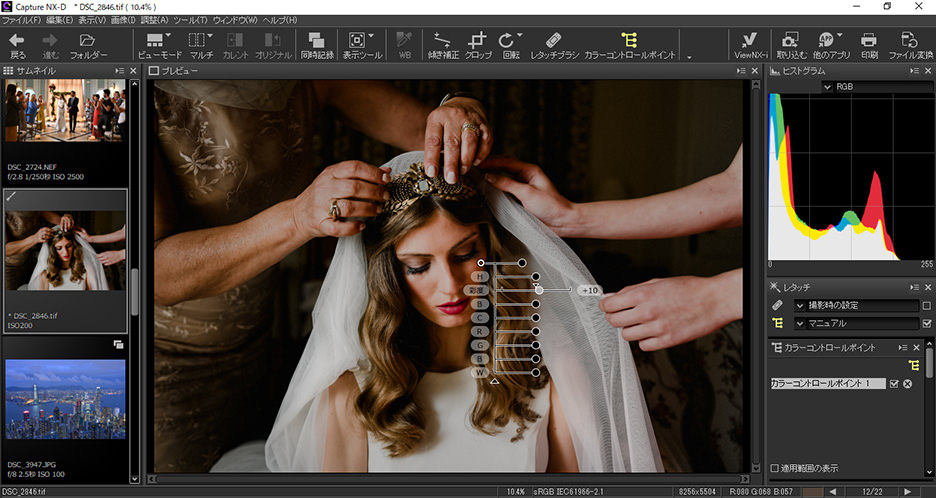Click the 同時記録 toolbar icon
This screenshot has width=936, height=498.
[316, 41]
